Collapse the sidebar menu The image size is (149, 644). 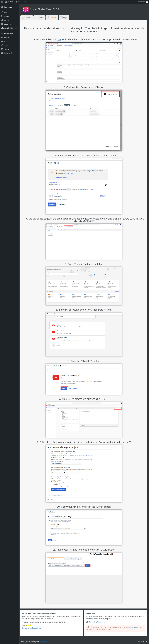click(9, 53)
